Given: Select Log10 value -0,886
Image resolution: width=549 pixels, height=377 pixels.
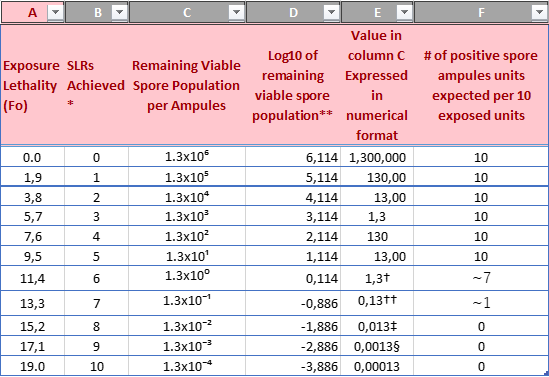Looking at the screenshot, I should click(293, 303).
